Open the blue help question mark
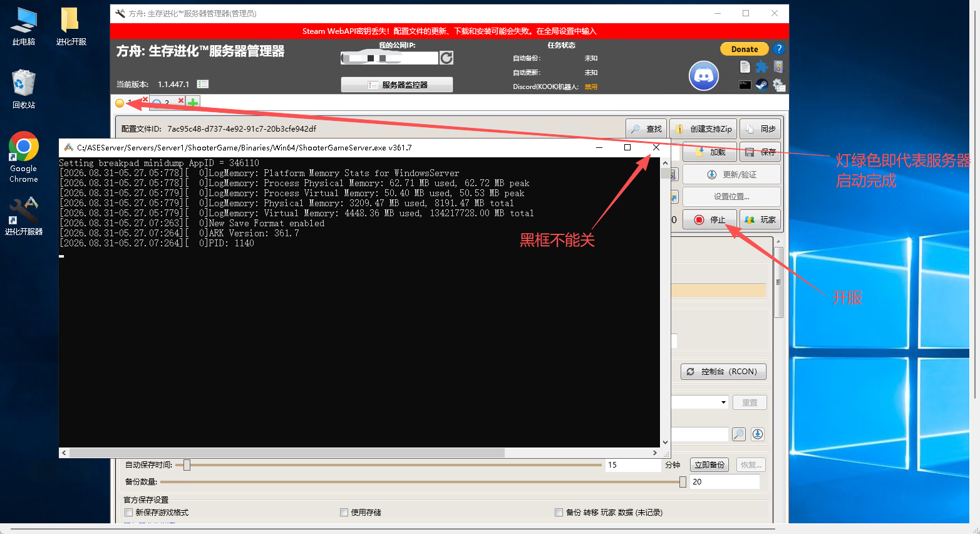The image size is (980, 534). pos(778,49)
